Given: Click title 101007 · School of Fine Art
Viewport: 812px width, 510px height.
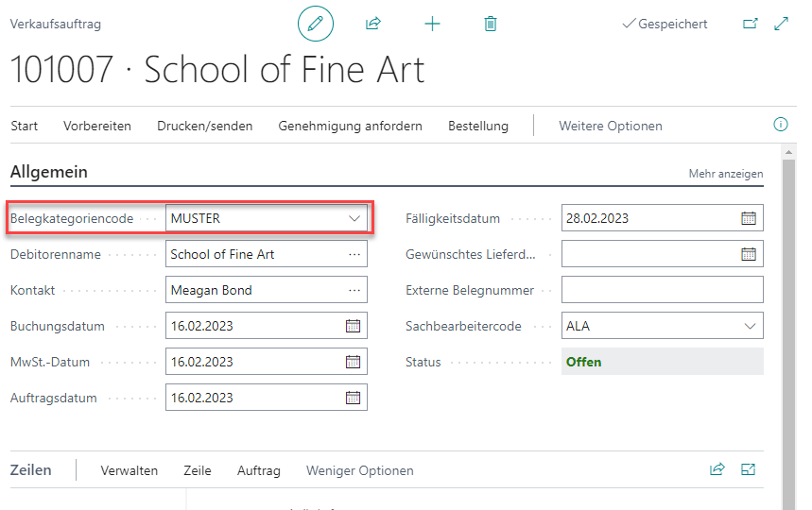Looking at the screenshot, I should 217,69.
